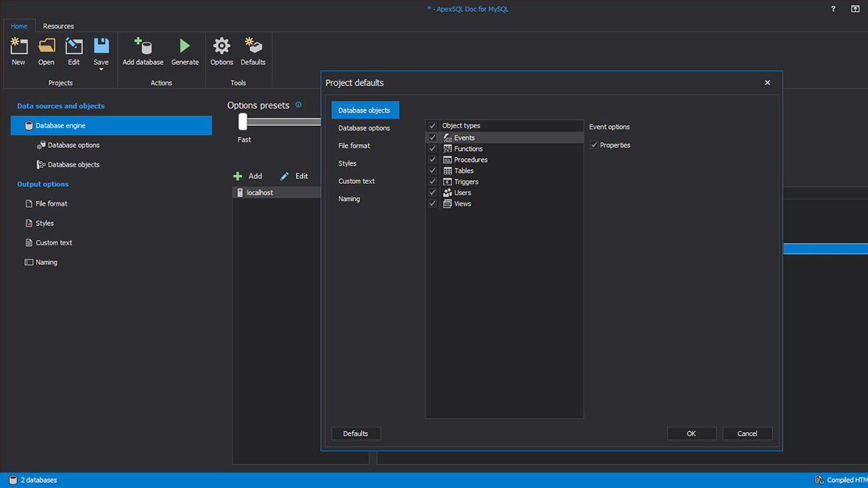Image resolution: width=868 pixels, height=488 pixels.
Task: Click the Generate icon in the ribbon
Action: coord(185,46)
